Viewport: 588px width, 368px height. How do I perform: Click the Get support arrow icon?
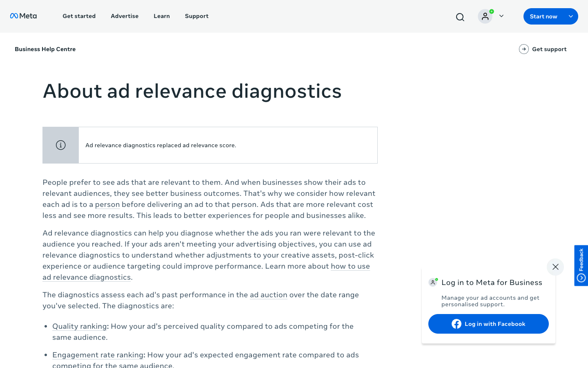pyautogui.click(x=524, y=49)
